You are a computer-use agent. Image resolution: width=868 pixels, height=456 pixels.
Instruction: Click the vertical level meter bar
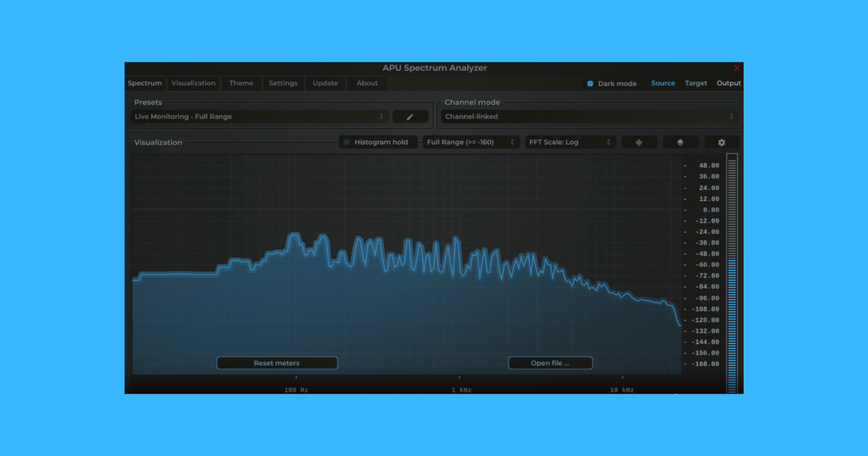pyautogui.click(x=732, y=274)
